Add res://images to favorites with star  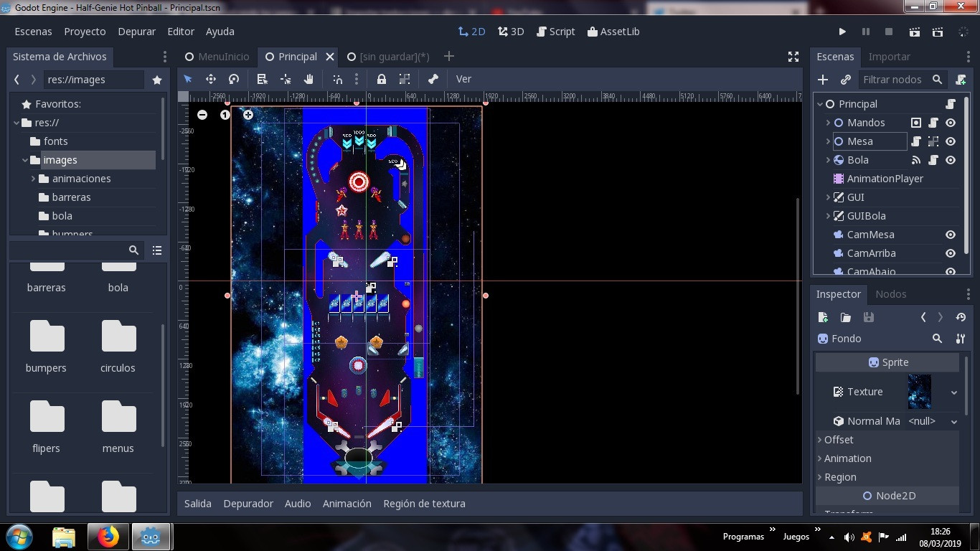pyautogui.click(x=157, y=80)
